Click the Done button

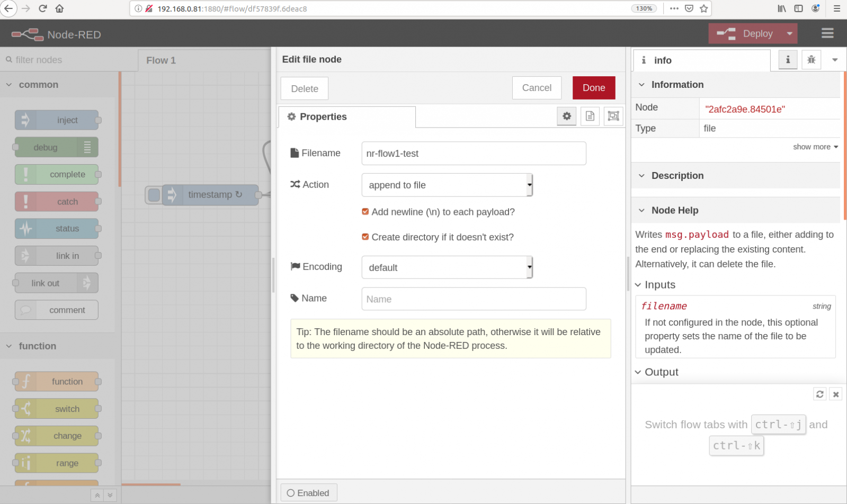click(593, 88)
